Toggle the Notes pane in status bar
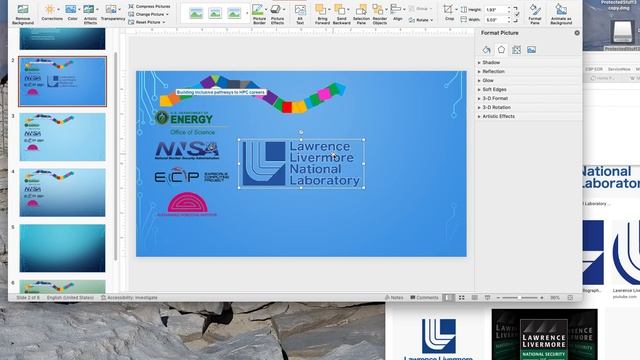Image resolution: width=640 pixels, height=360 pixels. pyautogui.click(x=394, y=298)
